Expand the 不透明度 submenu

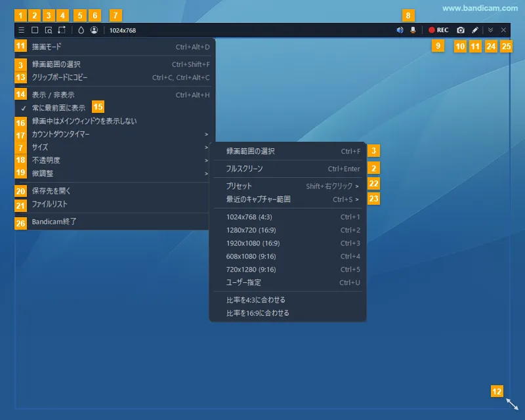pos(112,160)
